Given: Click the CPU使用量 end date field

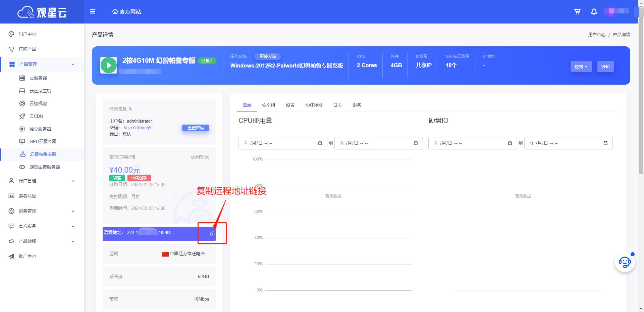Looking at the screenshot, I should point(379,143).
